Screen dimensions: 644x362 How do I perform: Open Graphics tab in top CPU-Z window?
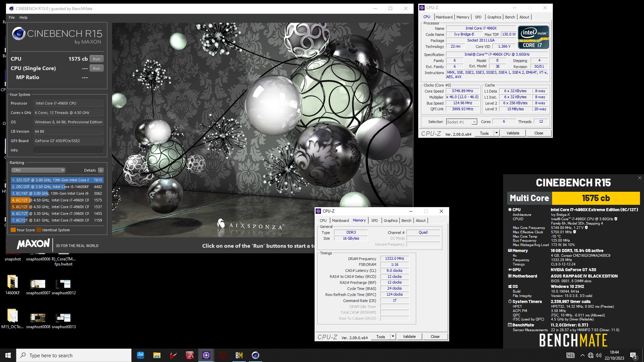point(494,17)
